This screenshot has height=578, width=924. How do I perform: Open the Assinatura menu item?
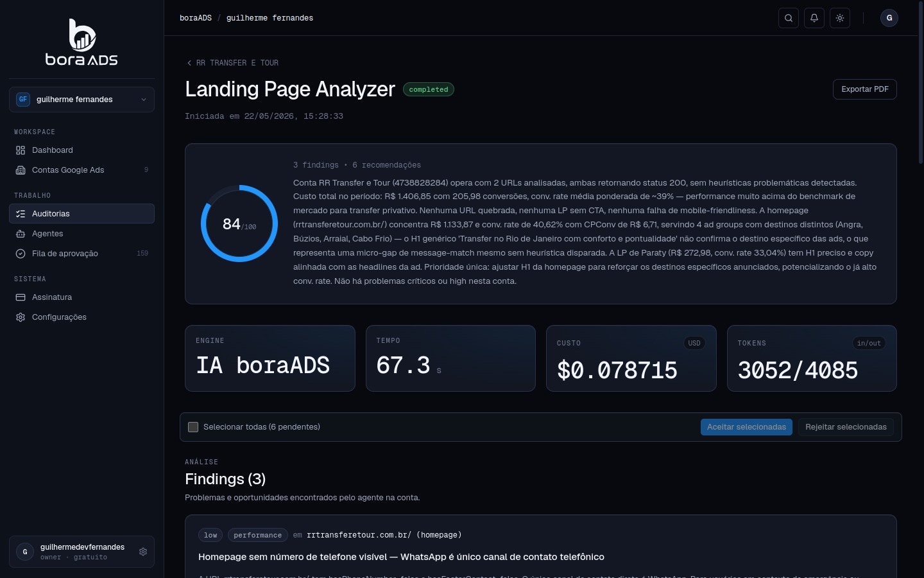click(81, 297)
